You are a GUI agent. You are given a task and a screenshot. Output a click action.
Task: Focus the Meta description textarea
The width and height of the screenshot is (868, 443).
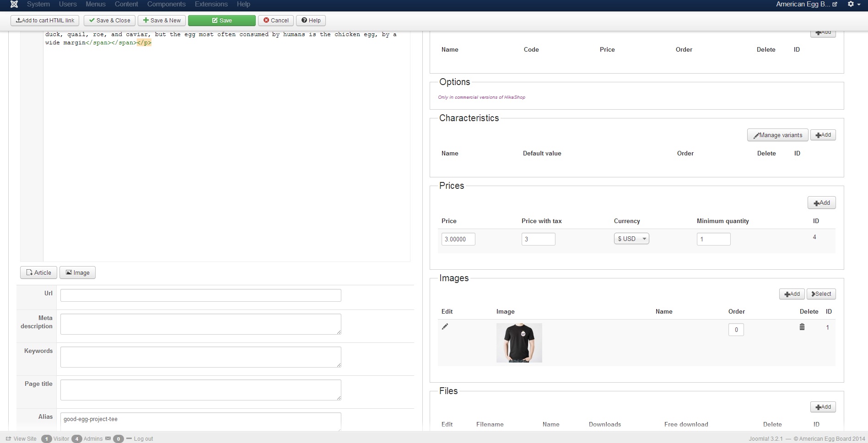pyautogui.click(x=201, y=324)
